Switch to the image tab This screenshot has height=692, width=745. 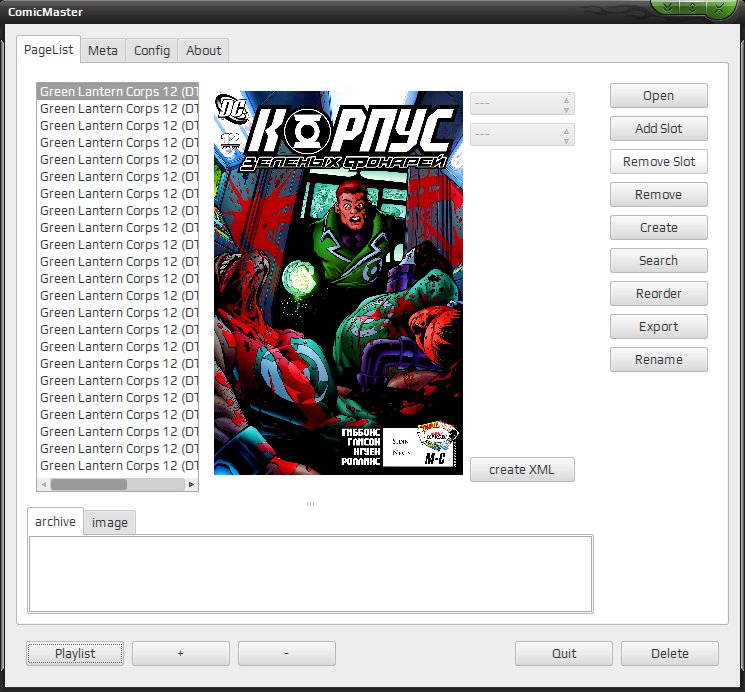point(110,522)
